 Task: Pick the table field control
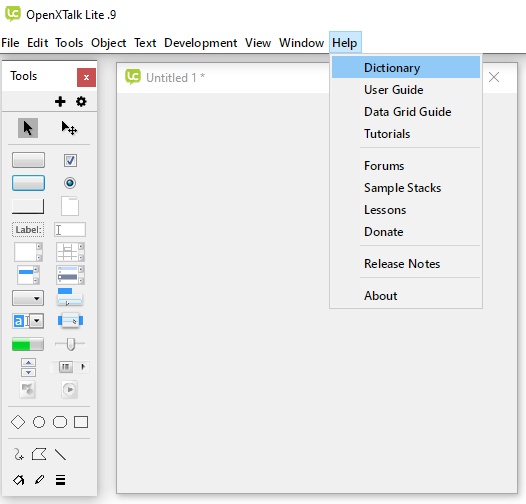pyautogui.click(x=70, y=252)
